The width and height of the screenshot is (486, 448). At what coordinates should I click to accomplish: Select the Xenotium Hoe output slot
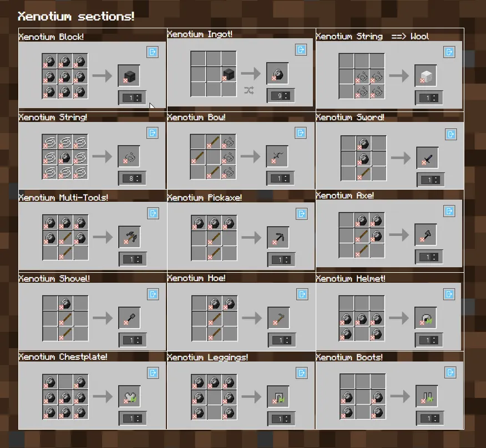(279, 318)
